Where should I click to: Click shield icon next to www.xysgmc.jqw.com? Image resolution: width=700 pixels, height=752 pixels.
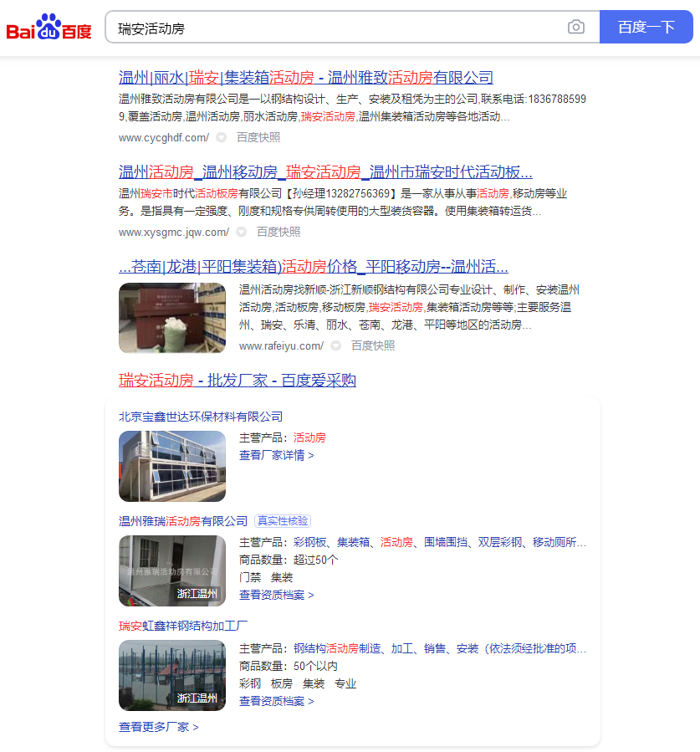pos(241,232)
